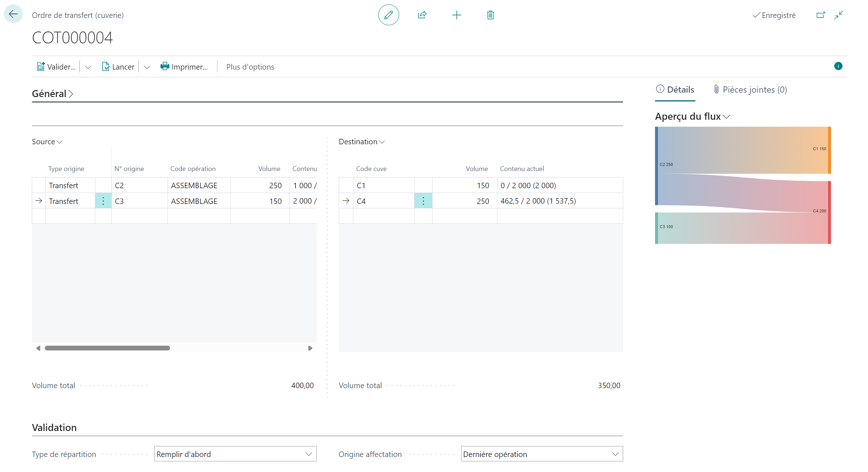This screenshot has height=472, width=868.
Task: Open Type de répartition combo box
Action: 235,454
